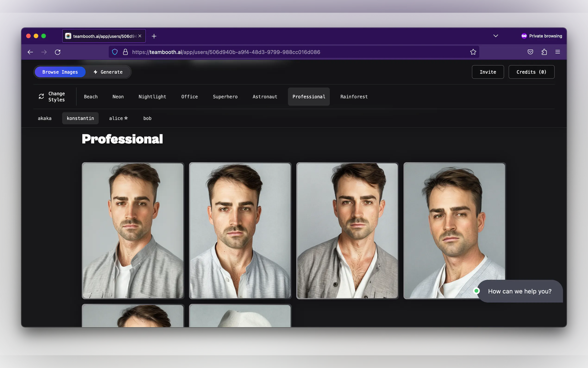588x368 pixels.
Task: Select the Rainforest style tab
Action: (x=354, y=97)
